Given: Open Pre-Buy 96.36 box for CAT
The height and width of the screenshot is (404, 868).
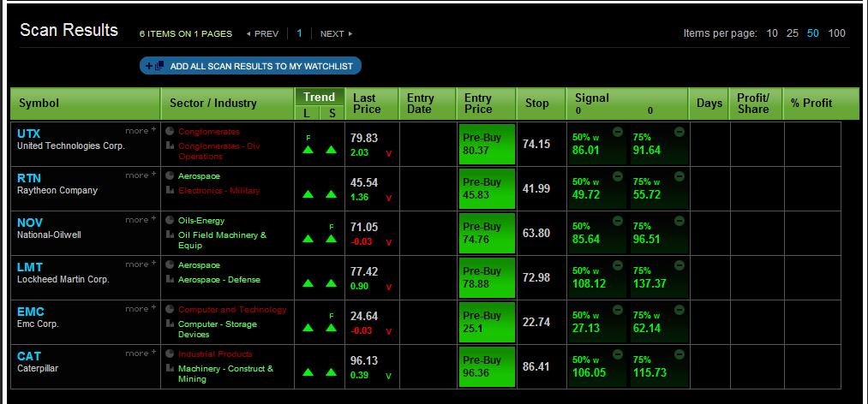Looking at the screenshot, I should (x=488, y=366).
